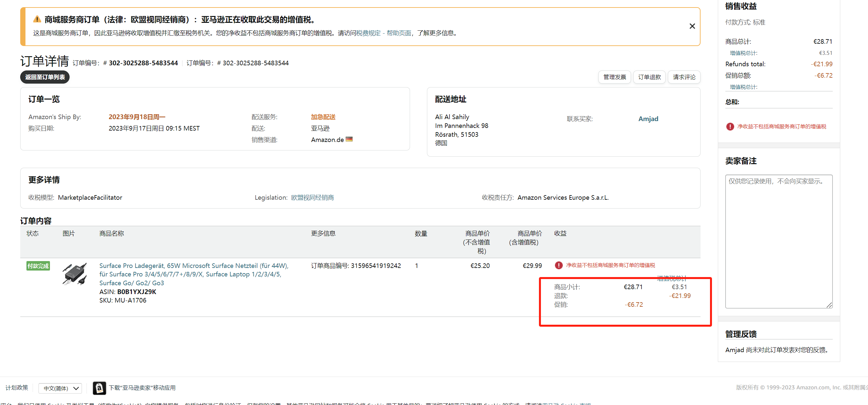Viewport: 868px width, 405px height.
Task: Click the 管理发票 button
Action: (614, 77)
